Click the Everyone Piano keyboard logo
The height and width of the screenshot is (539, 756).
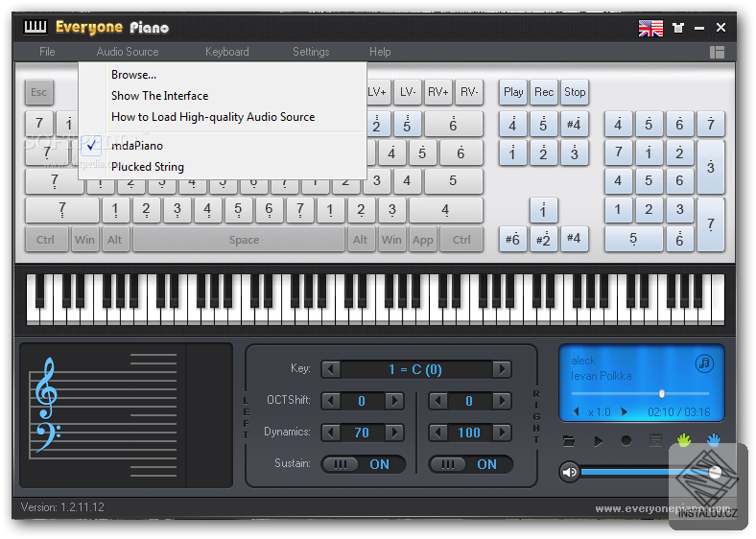click(x=35, y=27)
